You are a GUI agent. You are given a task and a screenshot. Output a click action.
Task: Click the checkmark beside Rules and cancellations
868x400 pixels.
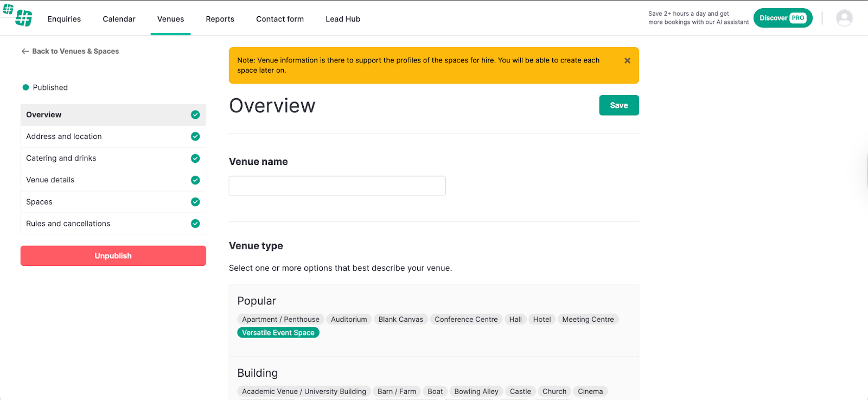pyautogui.click(x=195, y=224)
